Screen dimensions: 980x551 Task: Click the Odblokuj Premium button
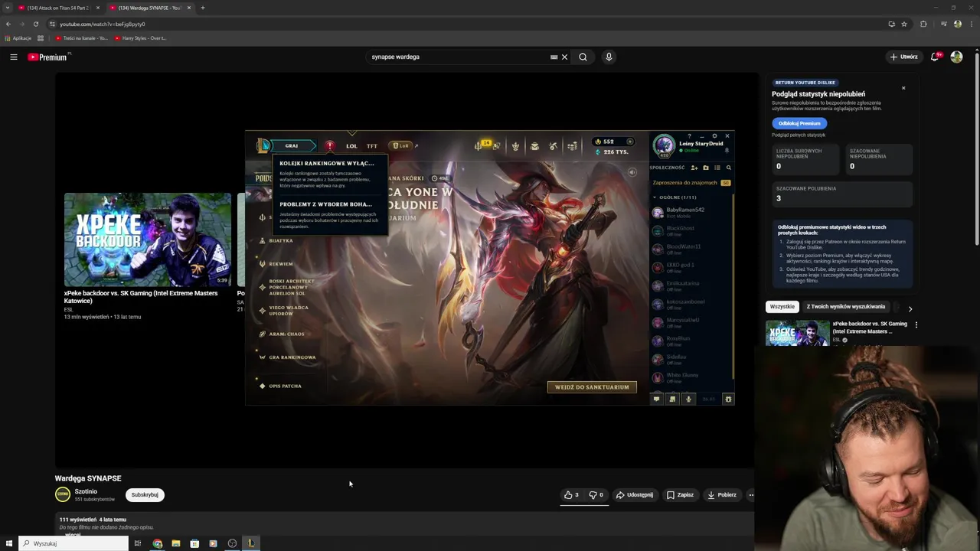pos(799,123)
